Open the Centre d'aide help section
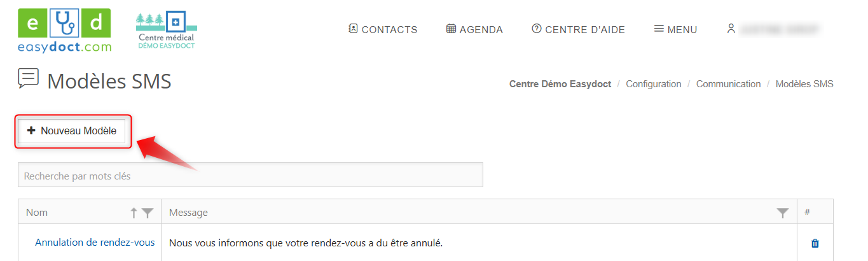The width and height of the screenshot is (868, 261). tap(578, 29)
